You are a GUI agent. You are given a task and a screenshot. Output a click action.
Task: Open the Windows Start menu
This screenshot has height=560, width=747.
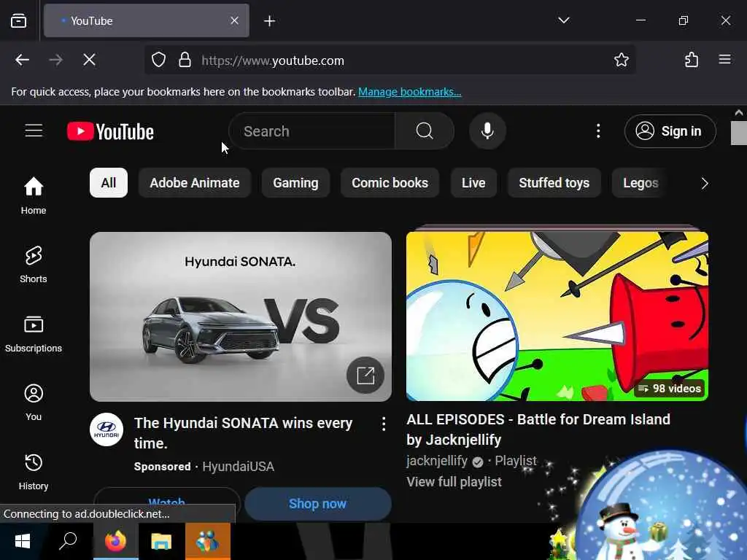[23, 542]
